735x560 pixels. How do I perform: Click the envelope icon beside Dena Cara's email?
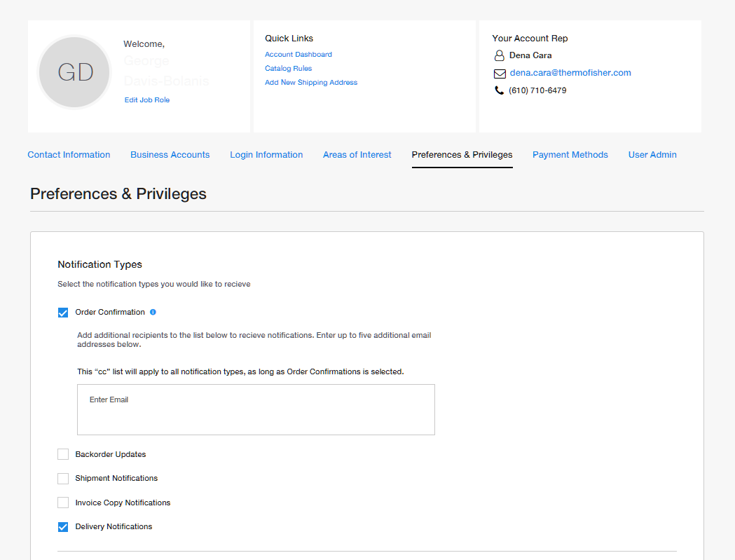point(499,73)
